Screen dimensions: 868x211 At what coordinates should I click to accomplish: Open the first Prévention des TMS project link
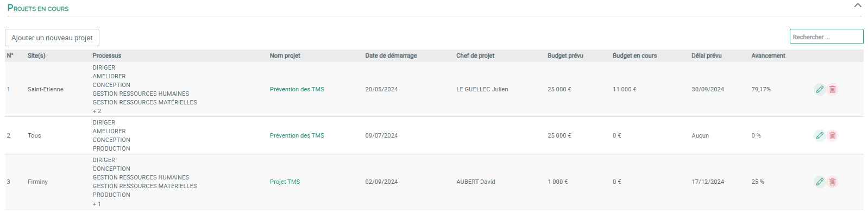297,89
